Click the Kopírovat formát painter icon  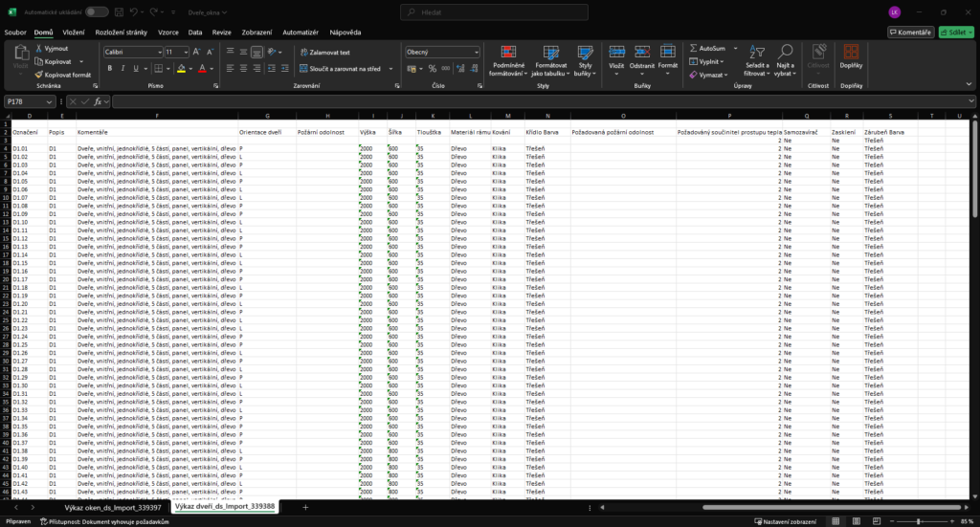[x=39, y=75]
